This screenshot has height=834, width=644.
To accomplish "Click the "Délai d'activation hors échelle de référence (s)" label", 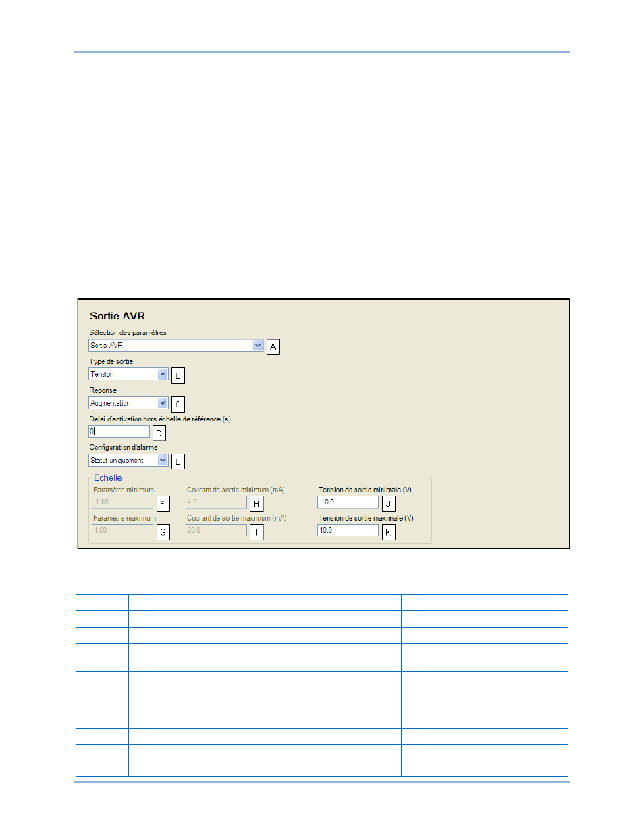I will tap(160, 419).
